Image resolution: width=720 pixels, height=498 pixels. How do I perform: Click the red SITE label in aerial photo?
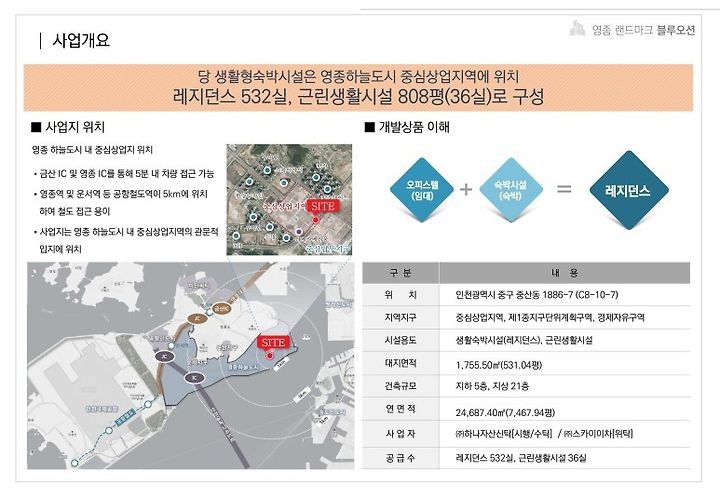coord(323,206)
